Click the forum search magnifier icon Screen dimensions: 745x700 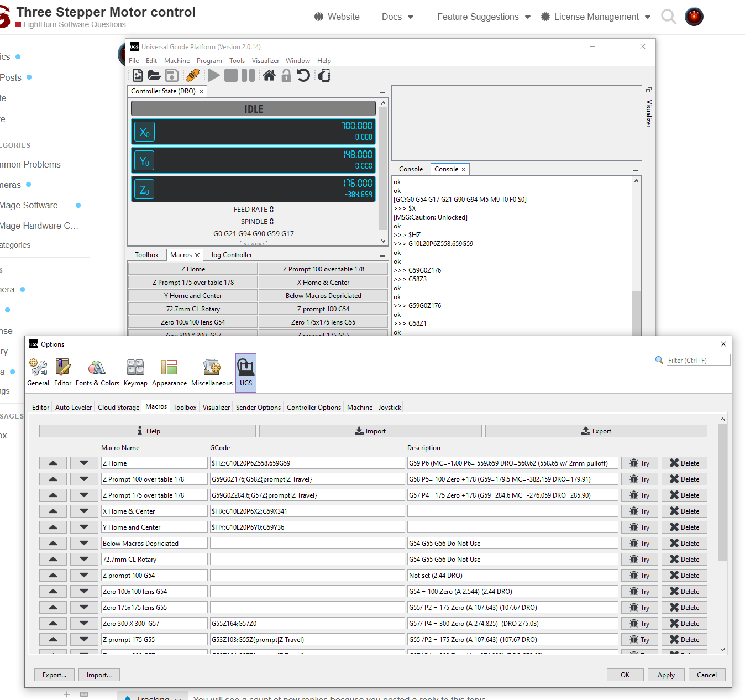point(669,17)
